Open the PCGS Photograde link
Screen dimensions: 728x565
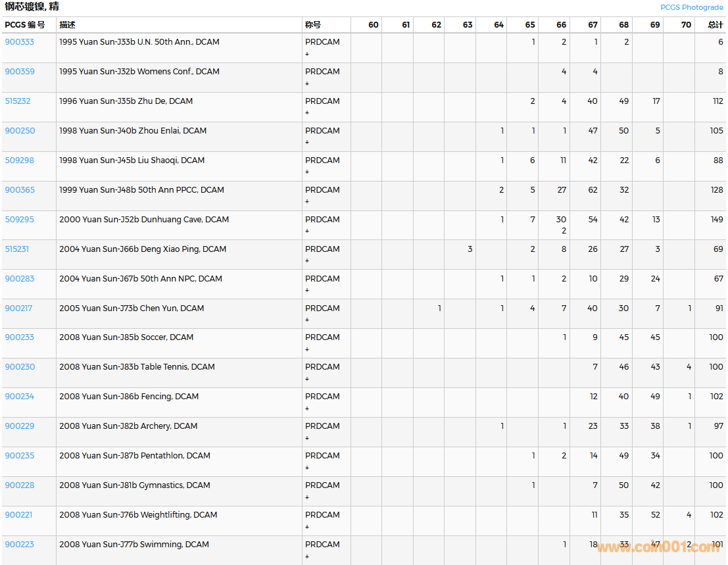(x=691, y=7)
